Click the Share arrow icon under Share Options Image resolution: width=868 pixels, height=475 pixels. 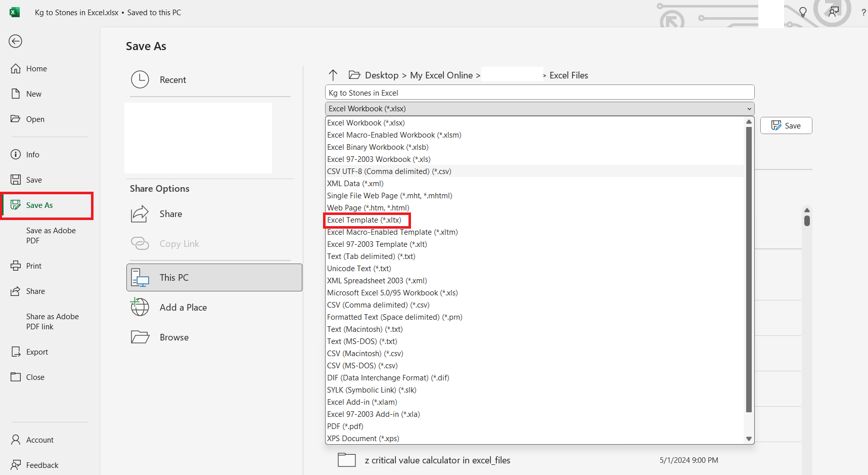point(140,214)
